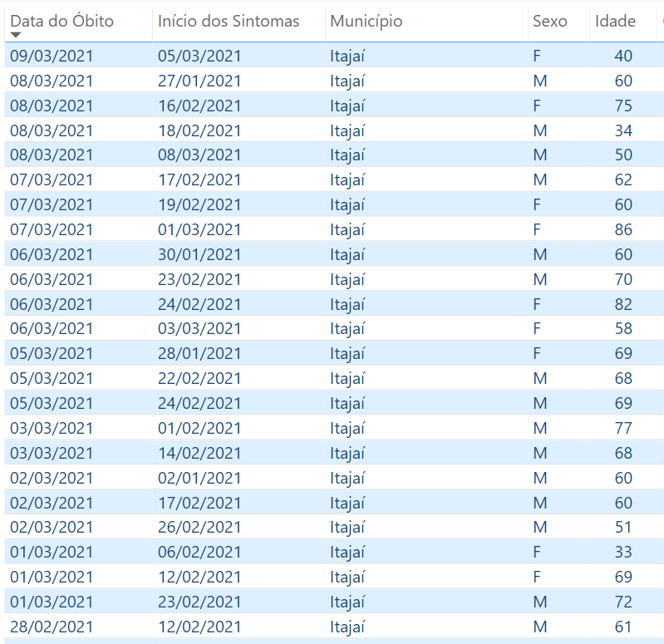Click the Idade column header

point(615,21)
